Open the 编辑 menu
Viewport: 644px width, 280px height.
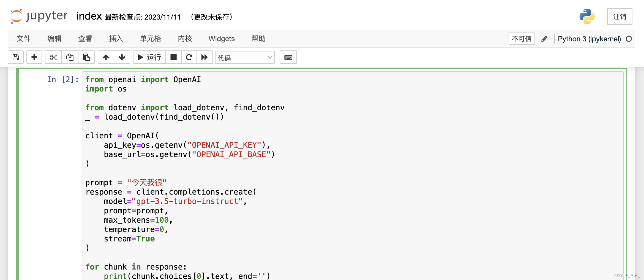(x=54, y=39)
